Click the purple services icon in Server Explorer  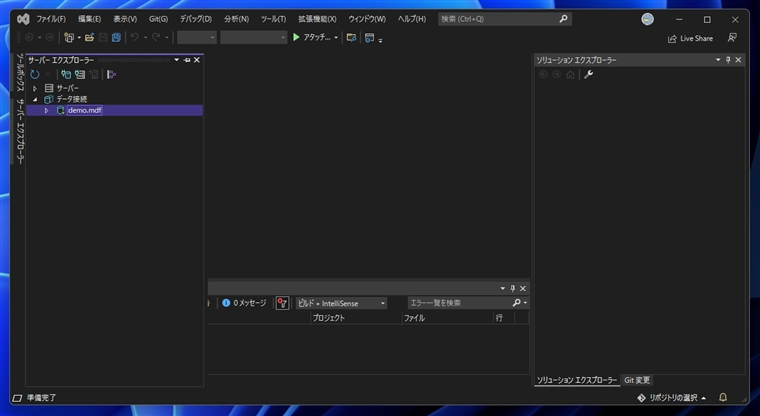tap(111, 74)
